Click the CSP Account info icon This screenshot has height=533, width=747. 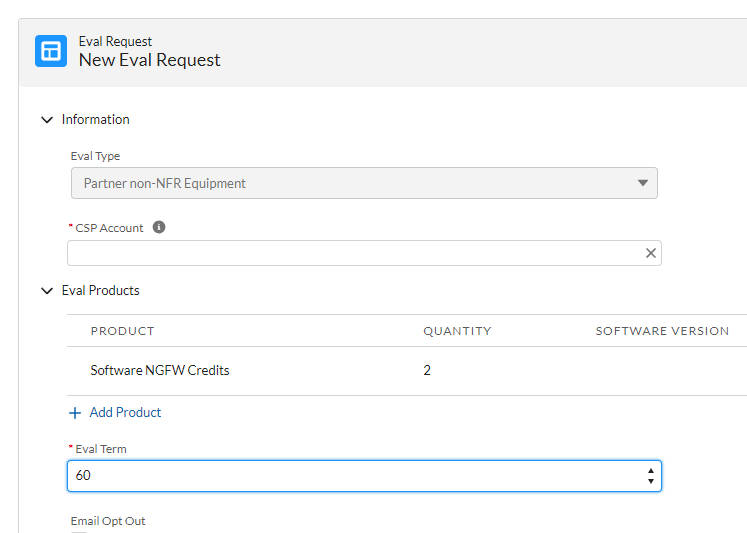pos(159,227)
